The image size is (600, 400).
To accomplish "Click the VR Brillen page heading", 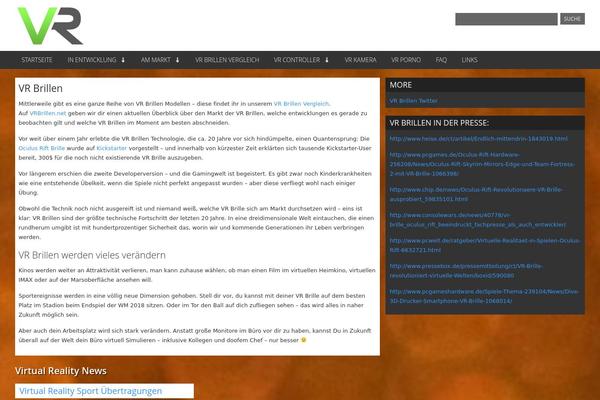I will 41,88.
